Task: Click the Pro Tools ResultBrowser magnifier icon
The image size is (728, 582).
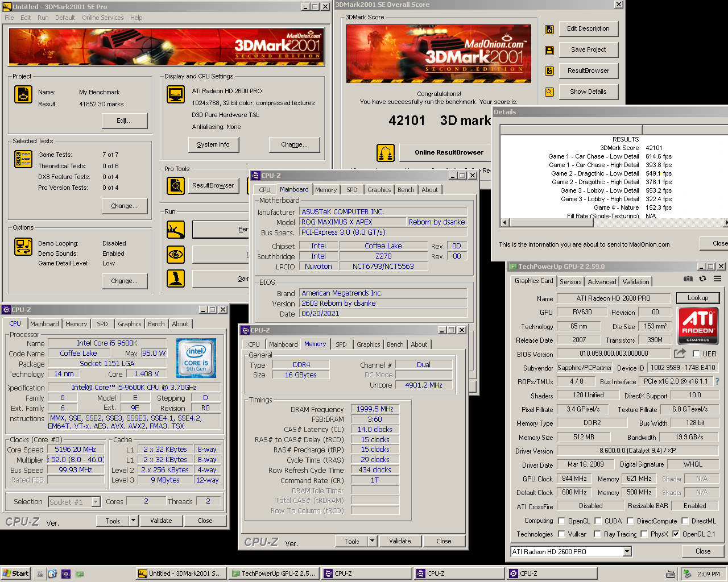Action: 176,186
